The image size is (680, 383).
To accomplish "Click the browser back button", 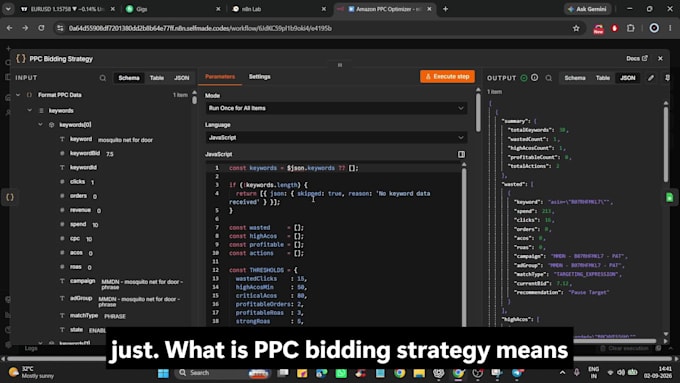I will (x=10, y=28).
